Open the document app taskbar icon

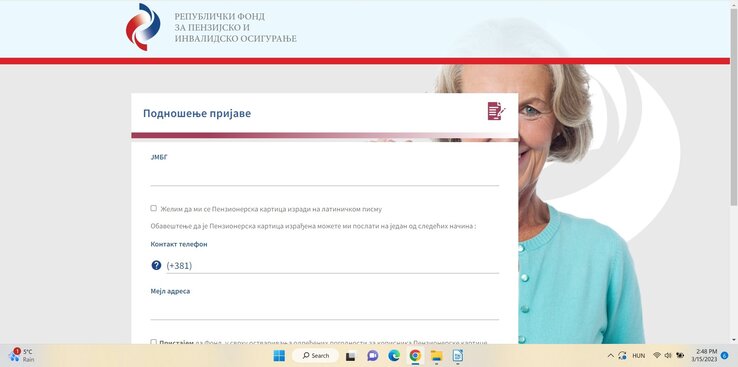click(x=457, y=356)
